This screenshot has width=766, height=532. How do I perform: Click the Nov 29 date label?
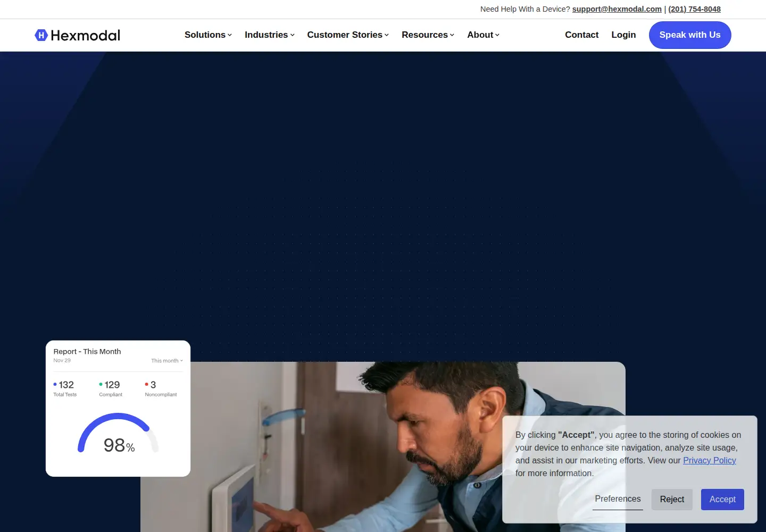[62, 361]
